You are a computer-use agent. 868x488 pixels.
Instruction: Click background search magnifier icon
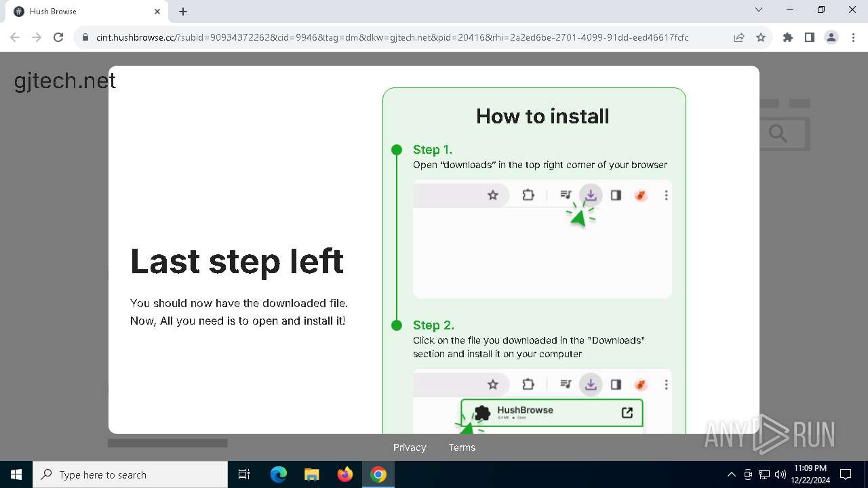(x=778, y=134)
